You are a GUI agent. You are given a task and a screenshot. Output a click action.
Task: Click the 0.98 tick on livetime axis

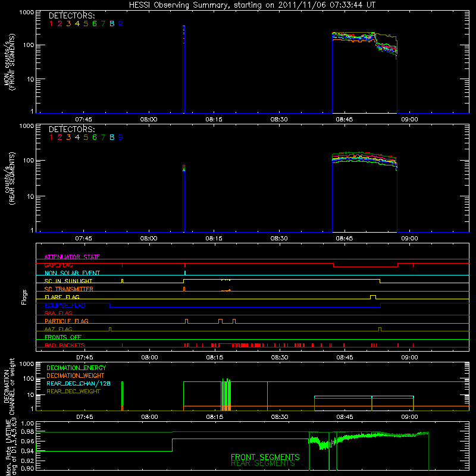coord(27,431)
